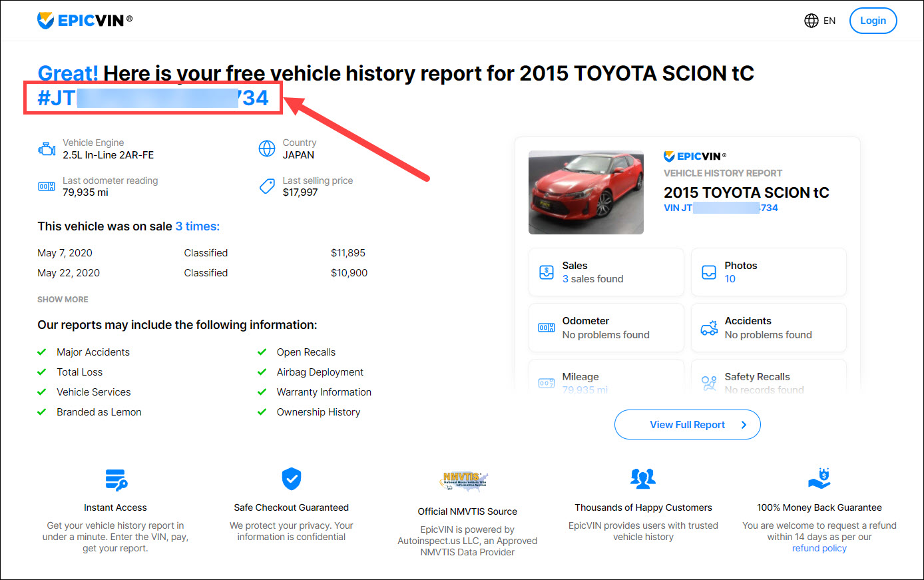The height and width of the screenshot is (580, 924).
Task: Select the May 7, 2020 sale row
Action: 202,253
